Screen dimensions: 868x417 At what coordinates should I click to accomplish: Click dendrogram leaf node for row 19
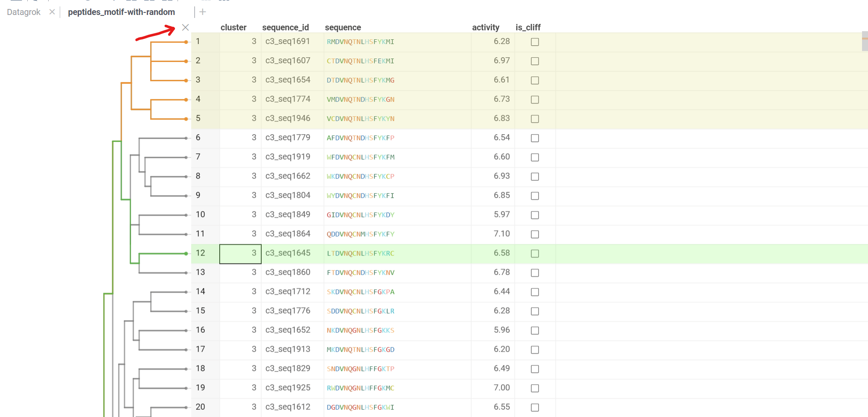[x=186, y=388]
